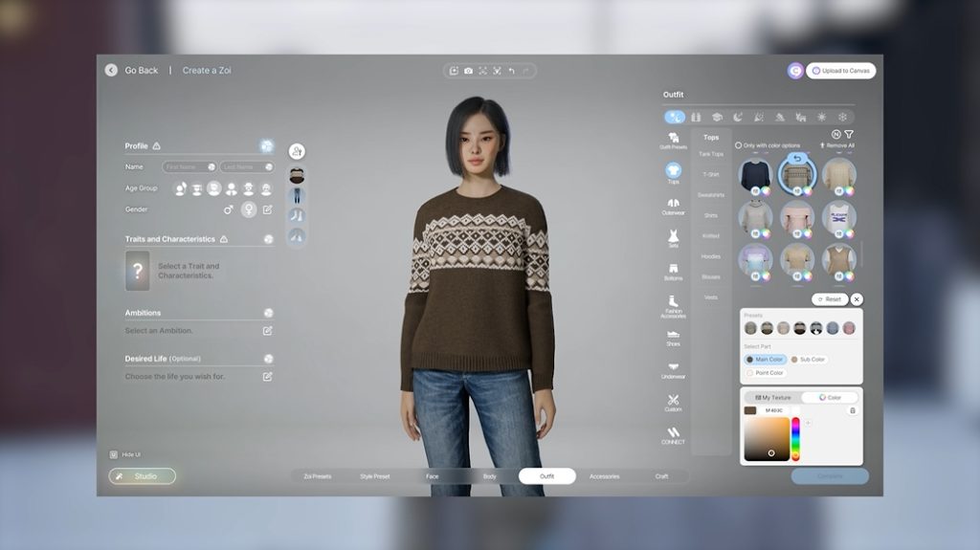Open the Shoes category
The image size is (980, 550).
pos(673,336)
